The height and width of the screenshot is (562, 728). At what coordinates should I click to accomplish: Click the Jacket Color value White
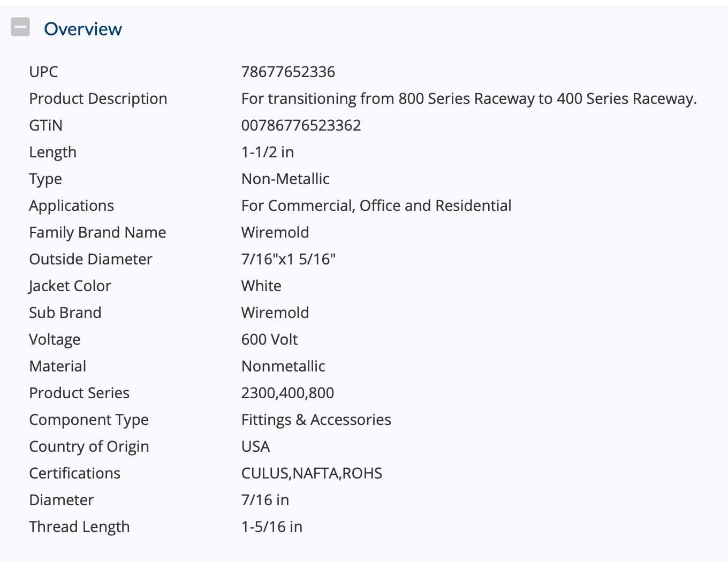(261, 286)
